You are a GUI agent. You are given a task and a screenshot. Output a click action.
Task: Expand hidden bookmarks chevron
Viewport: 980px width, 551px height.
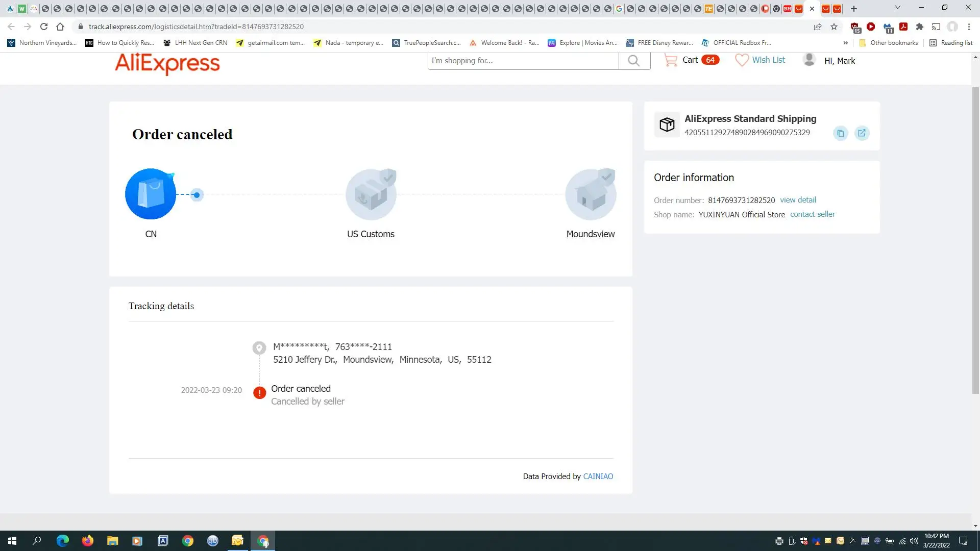[846, 43]
